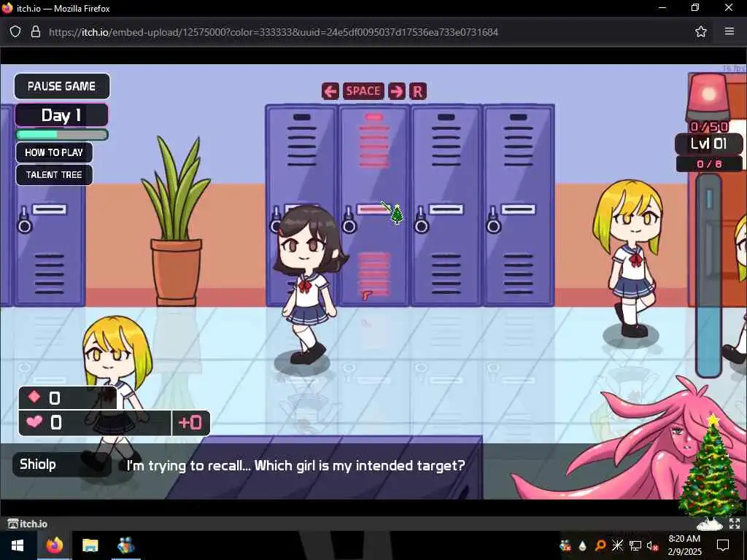This screenshot has width=747, height=560.
Task: Click the Day 1 label
Action: coord(62,115)
